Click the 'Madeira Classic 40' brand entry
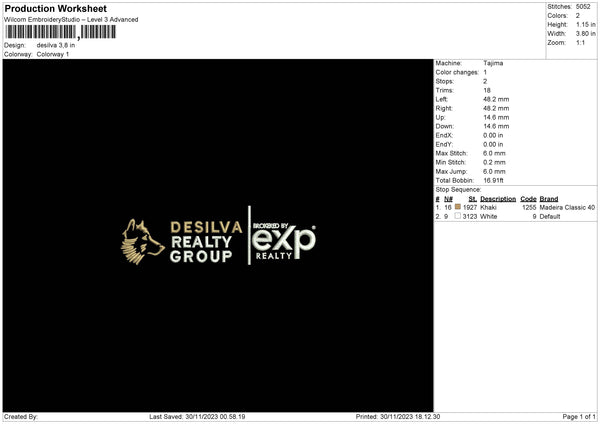 [x=567, y=207]
